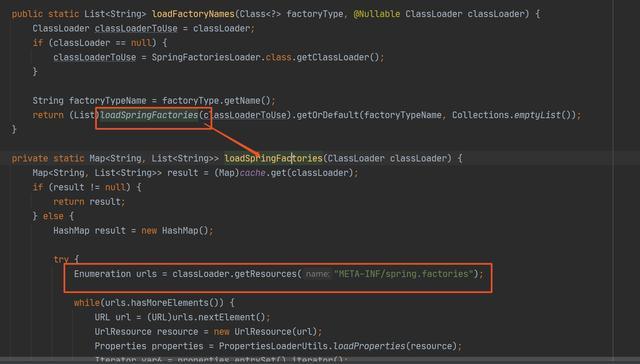Click the return result statement
The height and width of the screenshot is (364, 640).
89,202
